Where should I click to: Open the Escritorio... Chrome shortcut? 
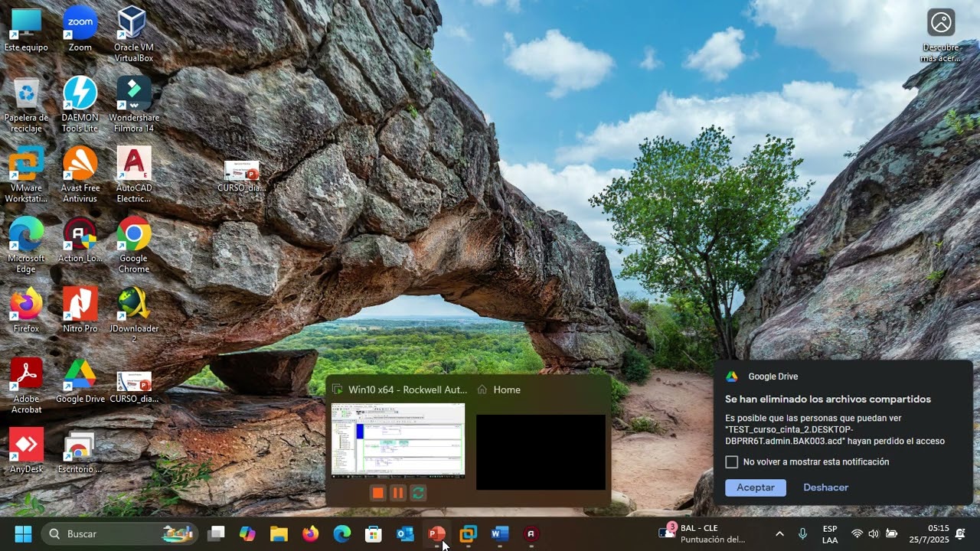coord(80,452)
